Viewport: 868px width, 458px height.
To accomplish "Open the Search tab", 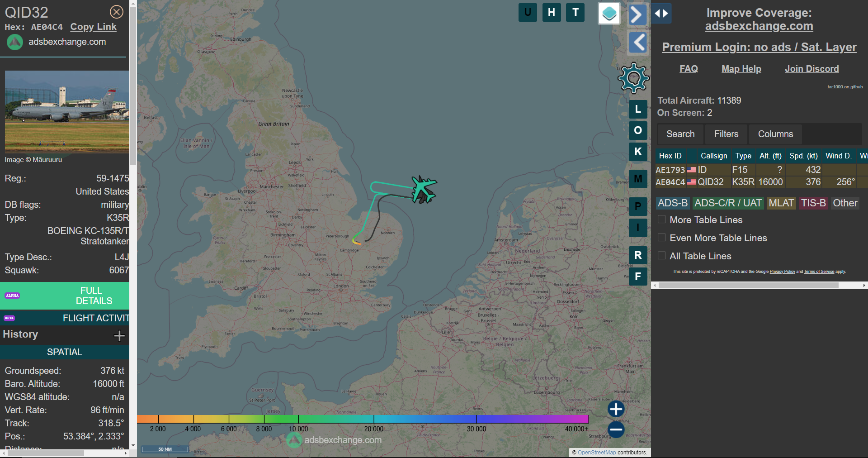I will 680,134.
